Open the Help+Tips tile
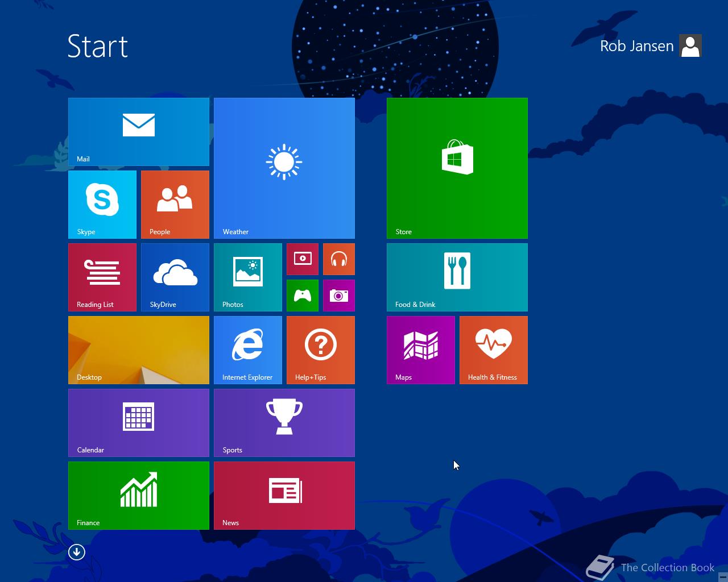The image size is (728, 582). 321,350
